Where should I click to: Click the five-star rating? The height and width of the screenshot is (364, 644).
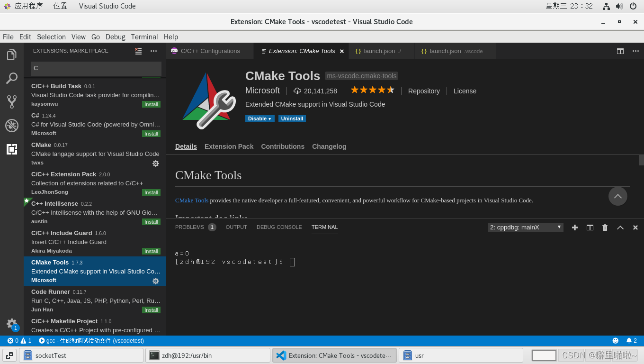(x=373, y=90)
